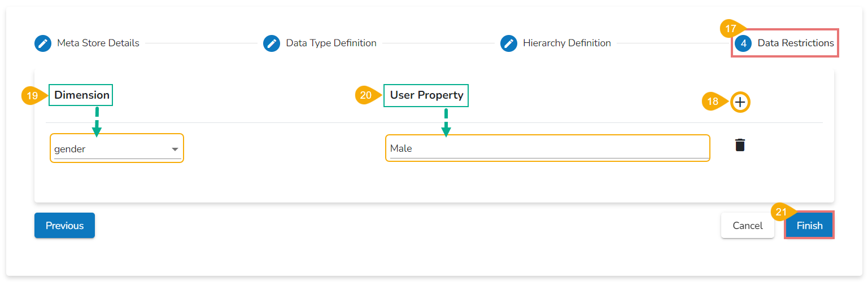Delete the gender restriction row via trash icon
The height and width of the screenshot is (282, 868).
[x=740, y=145]
